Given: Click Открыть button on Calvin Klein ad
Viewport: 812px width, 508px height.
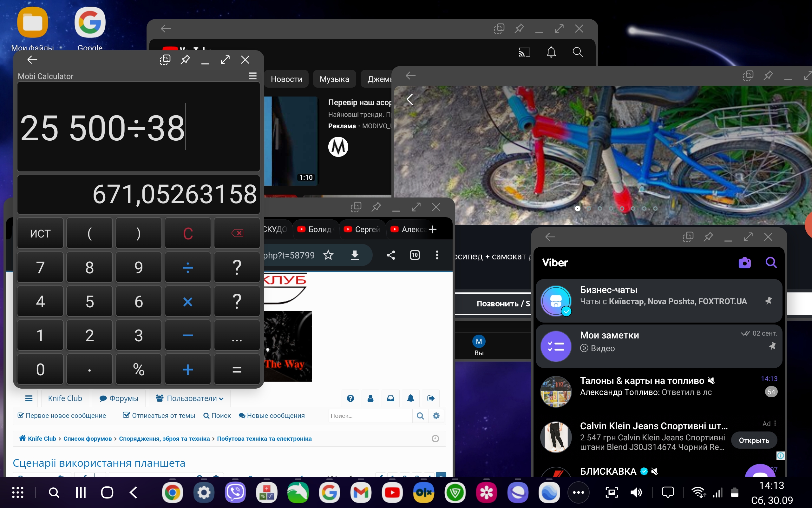Looking at the screenshot, I should [754, 440].
